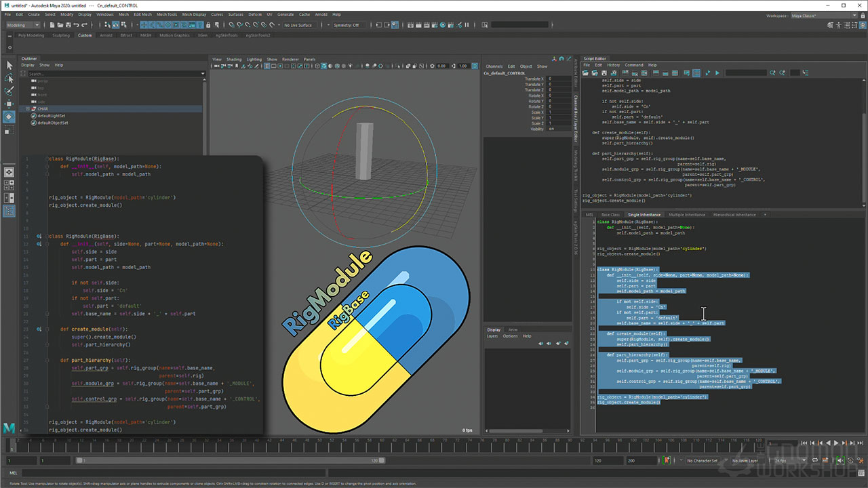Viewport: 868px width, 488px height.
Task: Click Save Script icon in Script Editor
Action: (606, 73)
